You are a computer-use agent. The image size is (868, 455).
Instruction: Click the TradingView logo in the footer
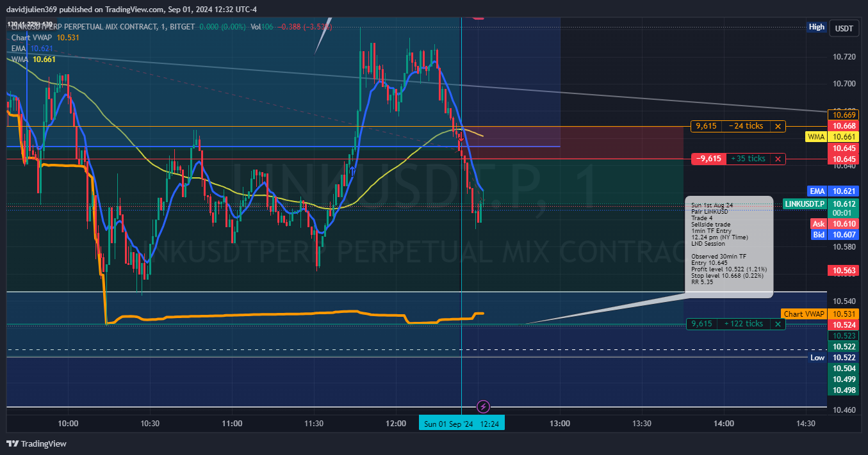[x=37, y=443]
